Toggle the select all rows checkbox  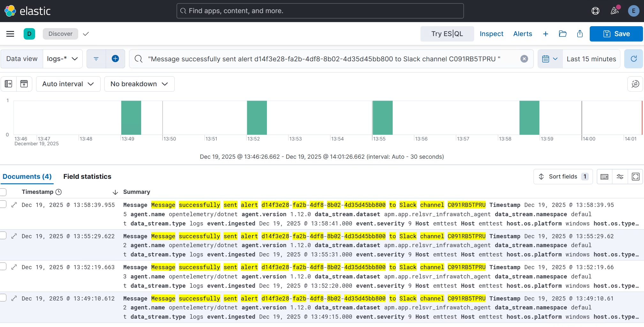(x=3, y=192)
